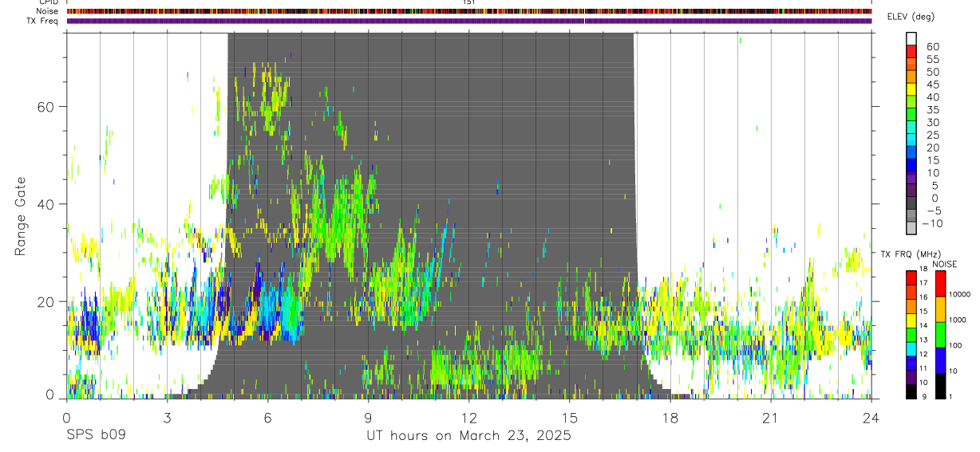Click the purple TX Freq strip above the plot
The height and width of the screenshot is (452, 980).
point(469,21)
